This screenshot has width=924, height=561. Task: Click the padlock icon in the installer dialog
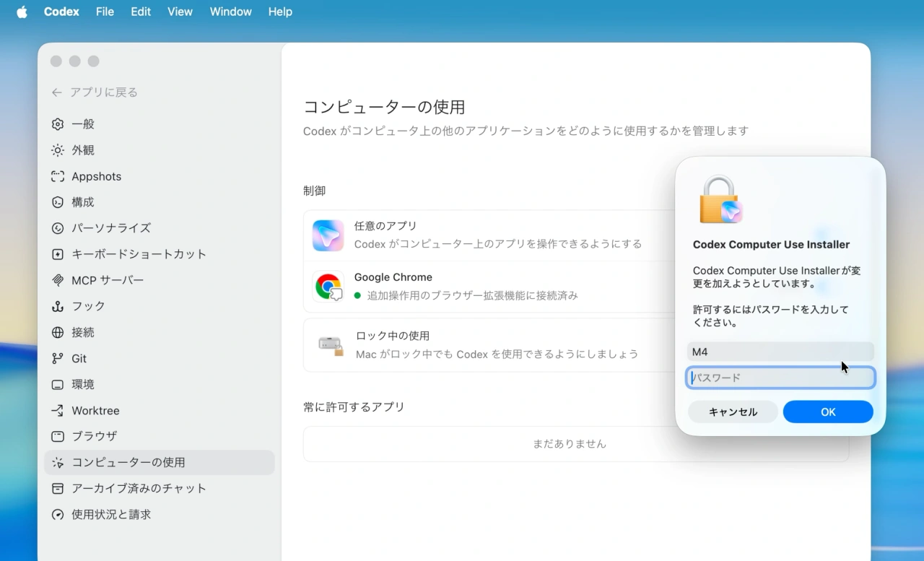(720, 199)
